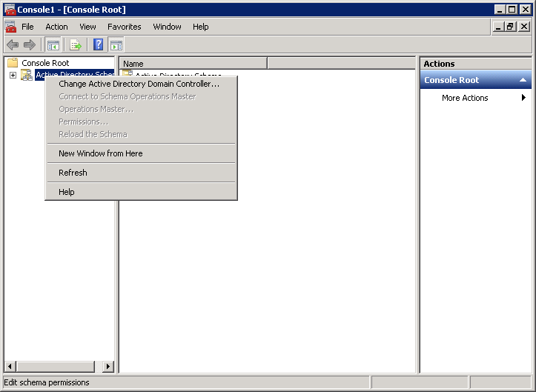Click the Active Directory Schema node icon in tree
Screen dimensions: 536x392
pyautogui.click(x=27, y=75)
